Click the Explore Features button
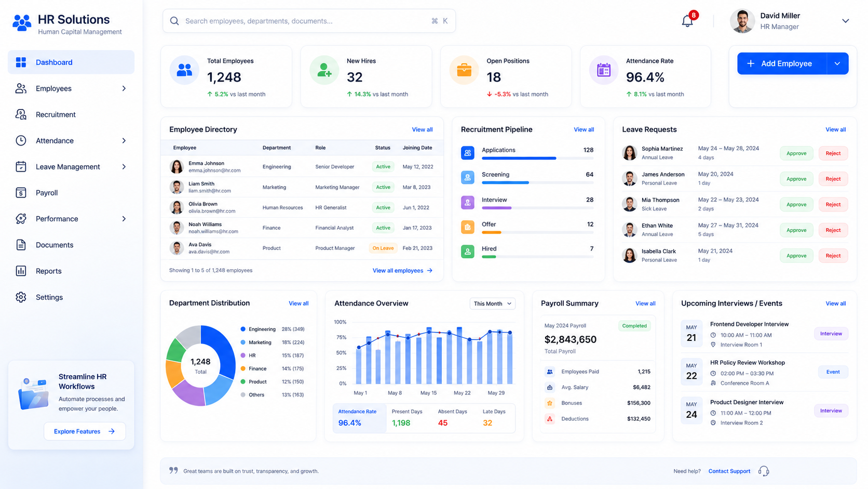This screenshot has height=489, width=868. [85, 431]
